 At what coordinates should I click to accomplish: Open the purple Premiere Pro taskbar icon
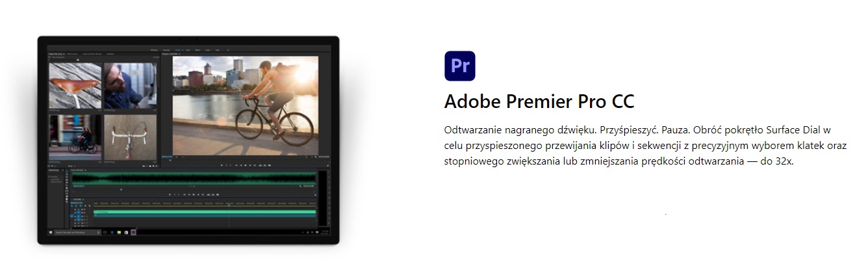click(134, 232)
